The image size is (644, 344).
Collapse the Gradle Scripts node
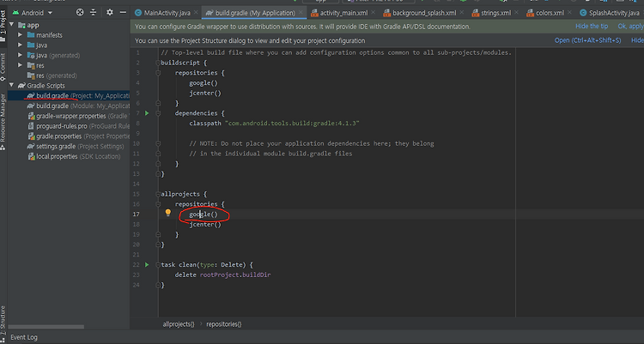coord(11,86)
